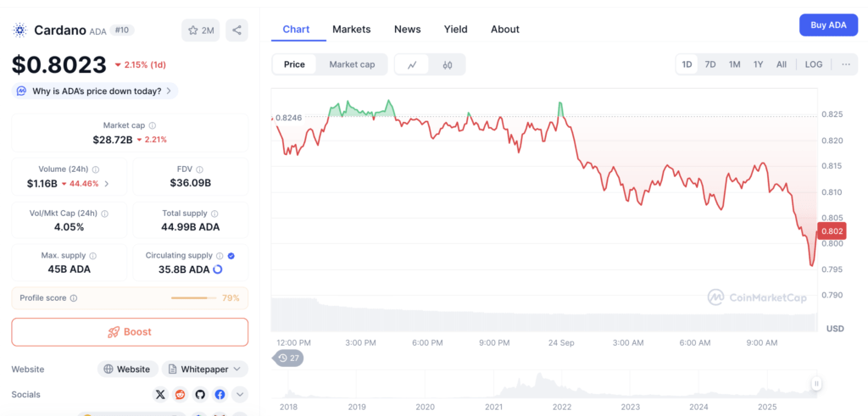Screen dimensions: 868x416
Task: Toggle LOG scale on chart
Action: [x=813, y=64]
